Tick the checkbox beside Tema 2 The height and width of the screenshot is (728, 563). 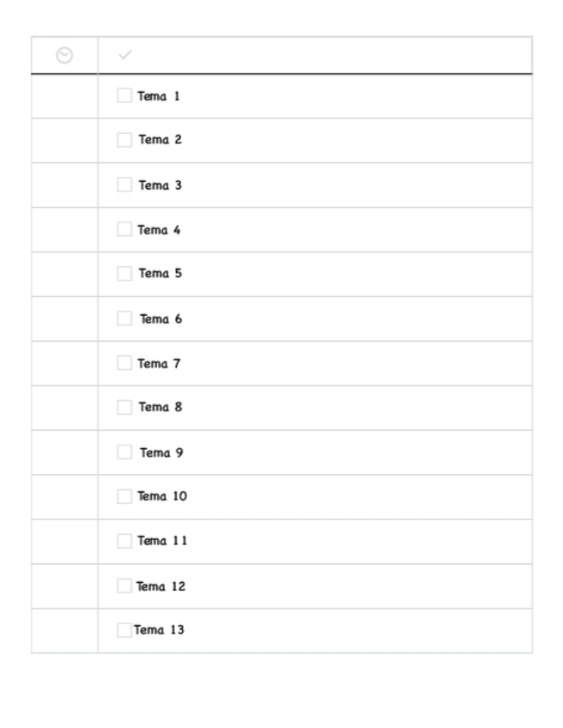pos(124,139)
